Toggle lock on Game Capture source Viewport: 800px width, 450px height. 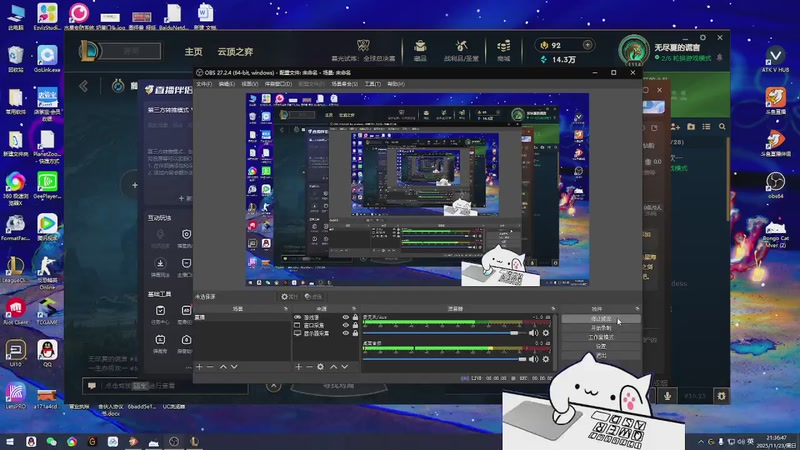click(x=355, y=317)
